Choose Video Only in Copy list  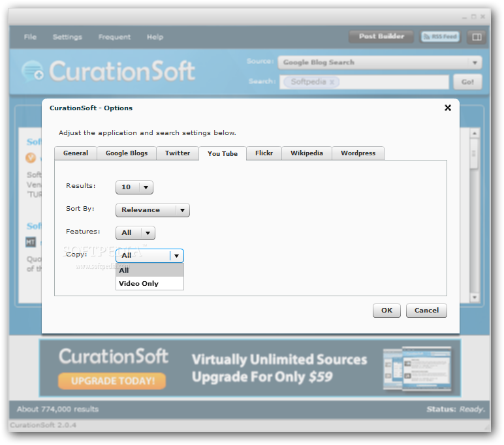[x=150, y=283]
